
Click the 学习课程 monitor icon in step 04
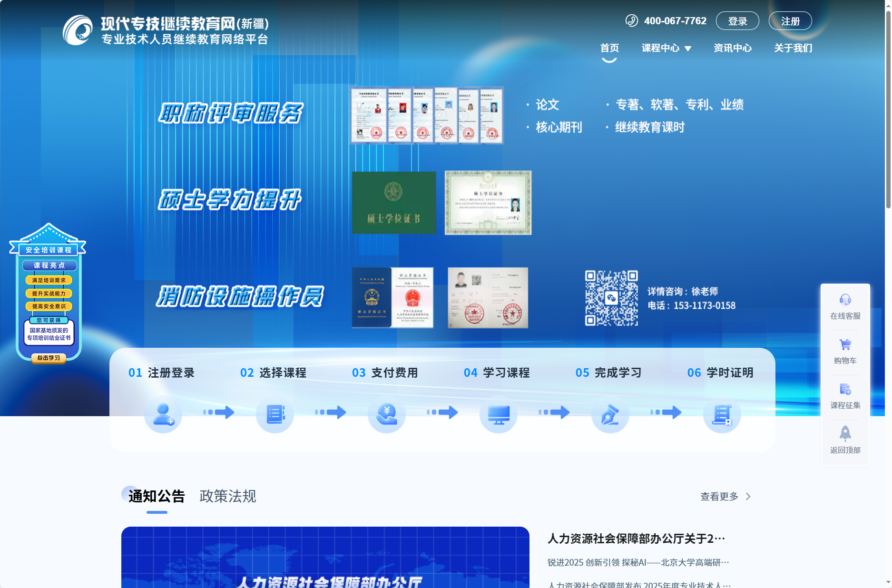pyautogui.click(x=499, y=414)
